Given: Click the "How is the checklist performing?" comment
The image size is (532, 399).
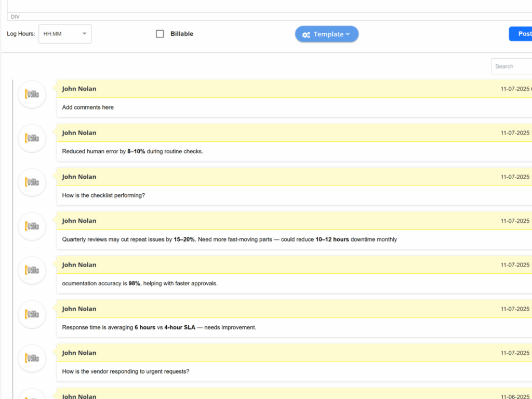Looking at the screenshot, I should point(103,195).
